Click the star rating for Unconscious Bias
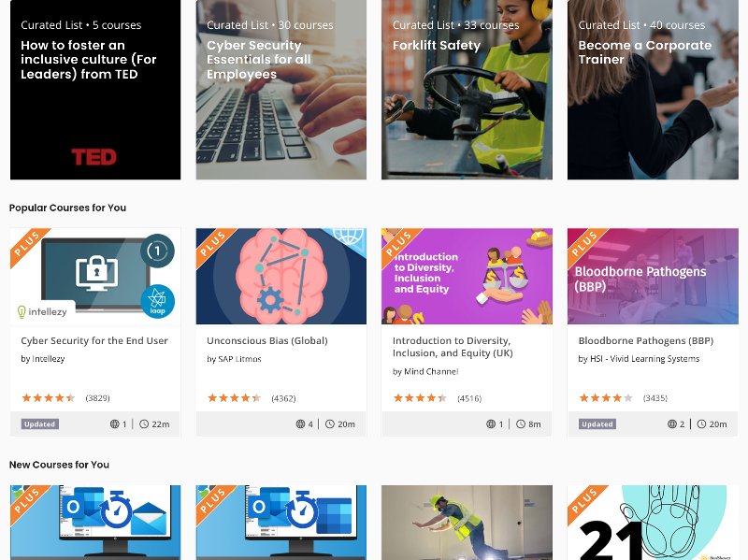748x560 pixels. pyautogui.click(x=235, y=398)
